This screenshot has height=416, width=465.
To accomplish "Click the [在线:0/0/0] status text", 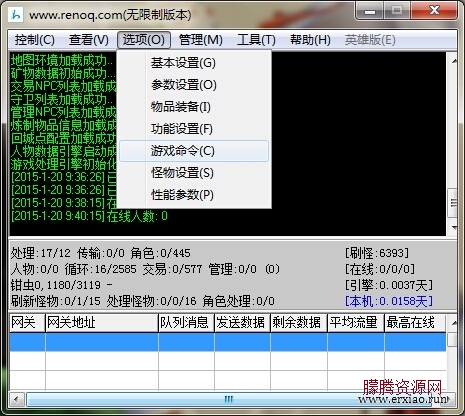I will (x=380, y=269).
